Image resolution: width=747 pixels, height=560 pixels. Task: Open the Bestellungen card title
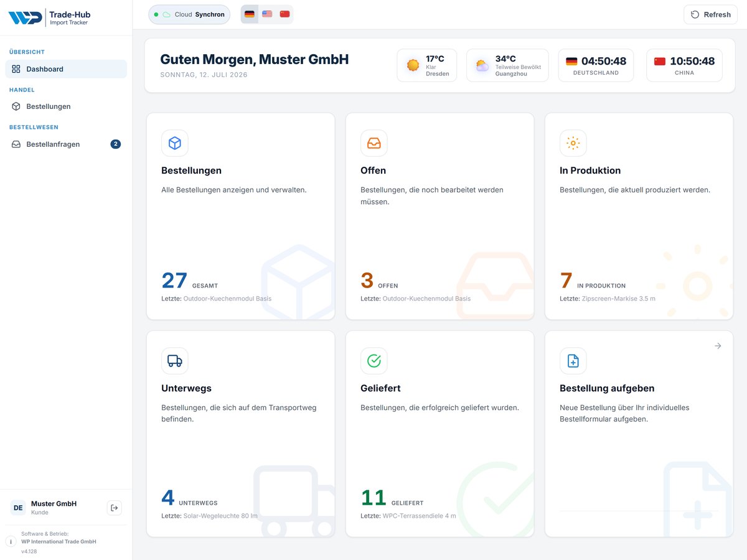(x=191, y=170)
